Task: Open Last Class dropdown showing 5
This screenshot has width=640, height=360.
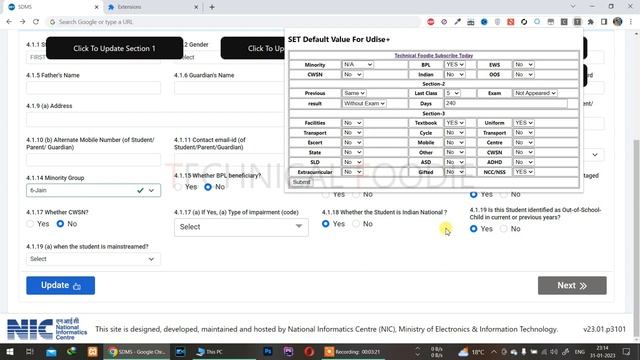Action: 452,93
